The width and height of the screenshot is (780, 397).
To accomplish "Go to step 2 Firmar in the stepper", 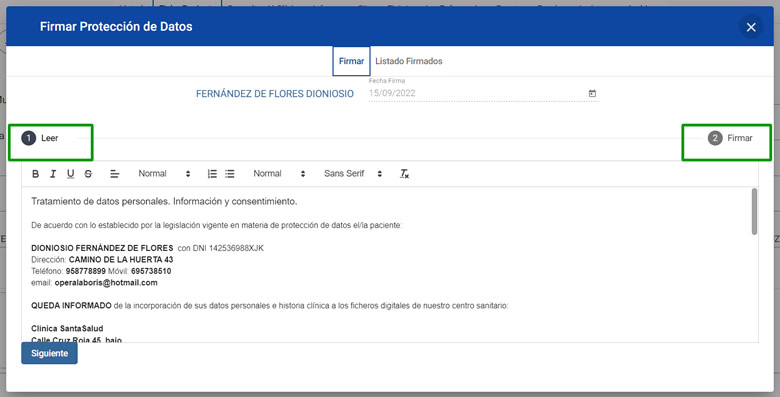I will pyautogui.click(x=730, y=138).
